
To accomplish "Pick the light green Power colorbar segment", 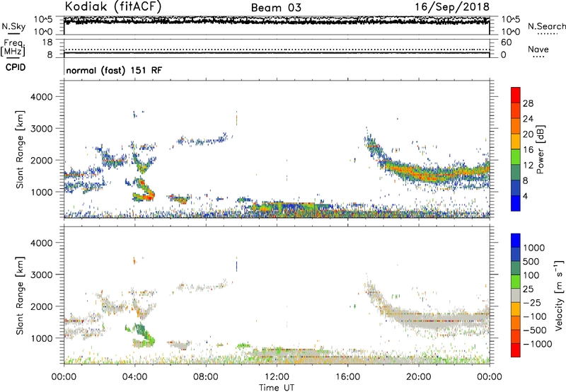I will (516, 157).
